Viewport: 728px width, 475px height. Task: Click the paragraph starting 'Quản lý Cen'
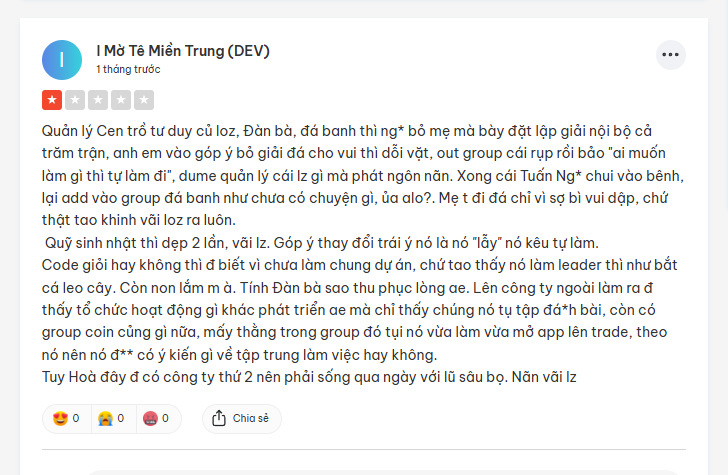coord(363,176)
